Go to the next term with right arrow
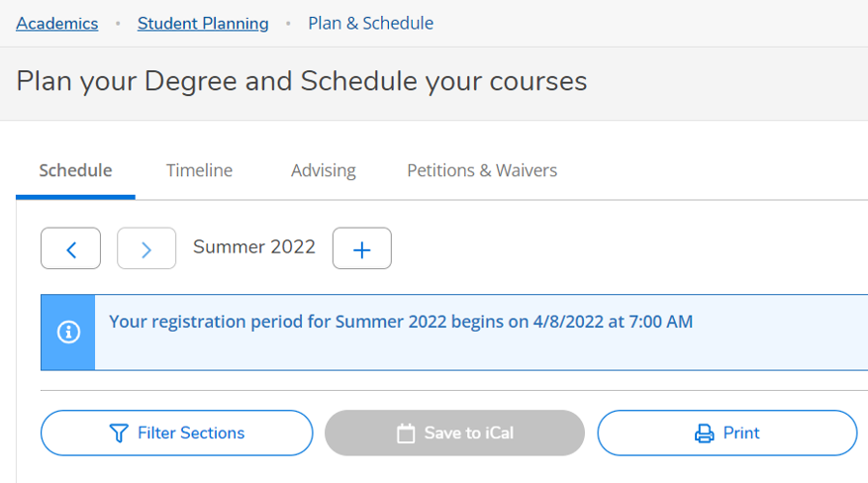The width and height of the screenshot is (868, 483). (x=146, y=248)
